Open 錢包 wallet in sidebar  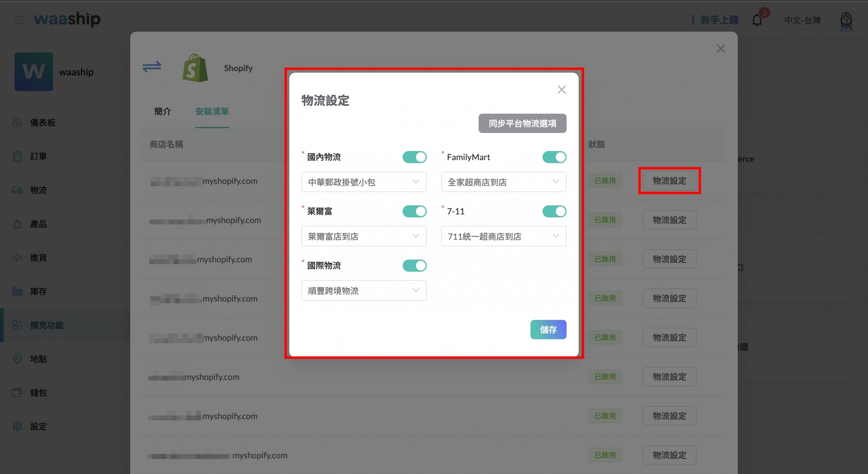pos(38,393)
